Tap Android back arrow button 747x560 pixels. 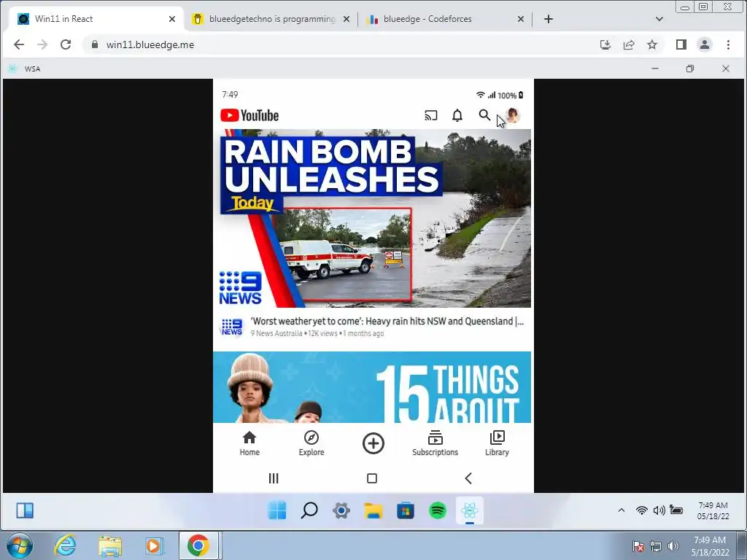click(x=468, y=478)
